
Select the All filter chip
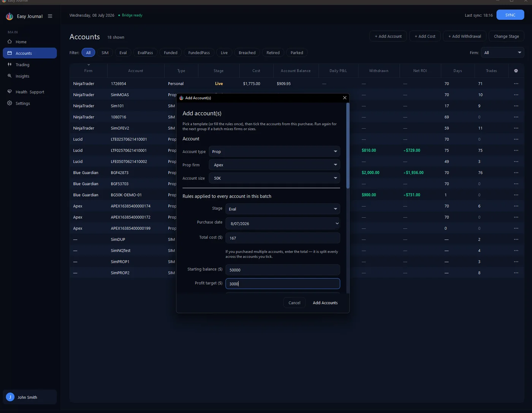(x=88, y=52)
